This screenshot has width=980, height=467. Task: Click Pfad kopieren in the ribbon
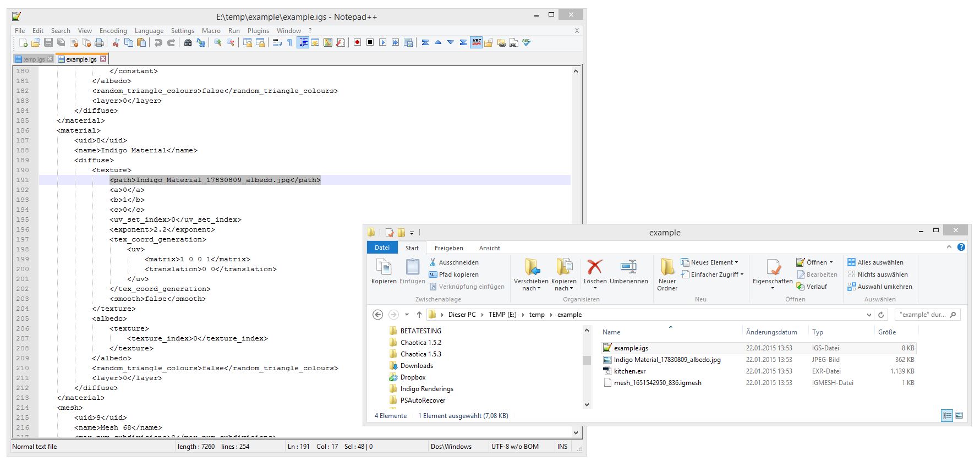(x=458, y=274)
